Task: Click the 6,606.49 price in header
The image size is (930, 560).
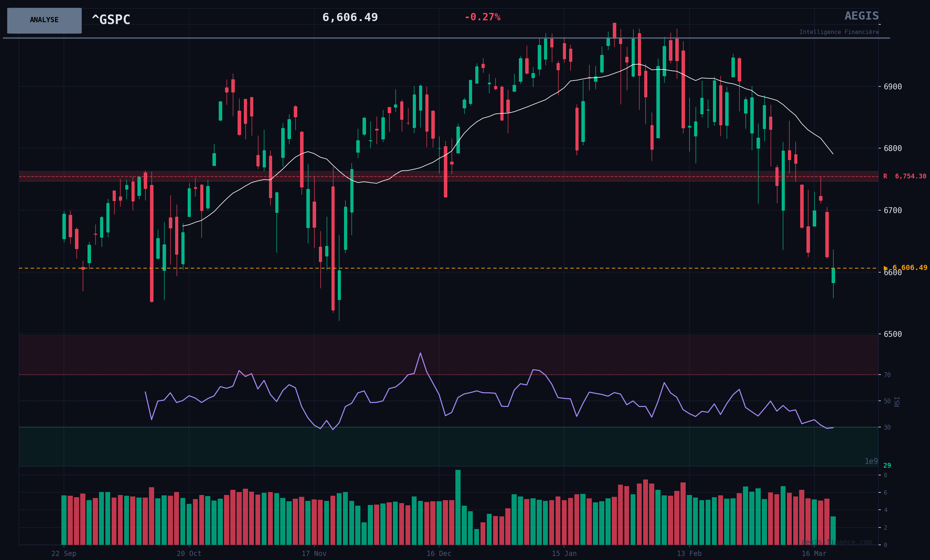Action: [350, 17]
